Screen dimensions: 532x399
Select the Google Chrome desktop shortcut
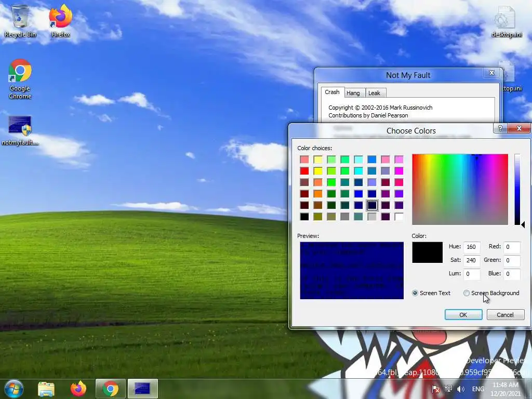tap(20, 79)
